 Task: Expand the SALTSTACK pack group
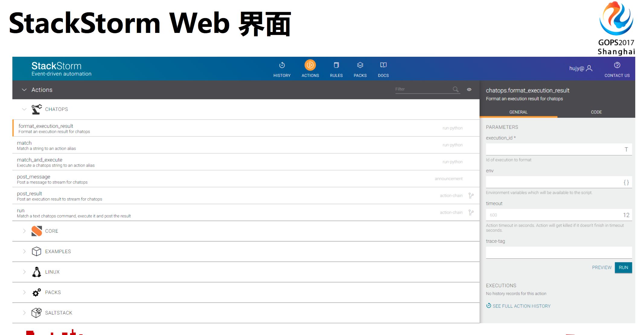coord(24,313)
